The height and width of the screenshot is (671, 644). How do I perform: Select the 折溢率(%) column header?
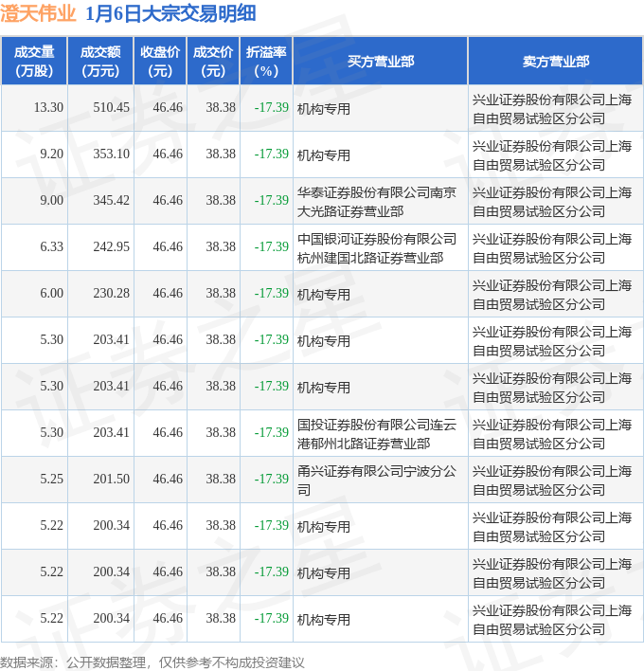pyautogui.click(x=266, y=62)
